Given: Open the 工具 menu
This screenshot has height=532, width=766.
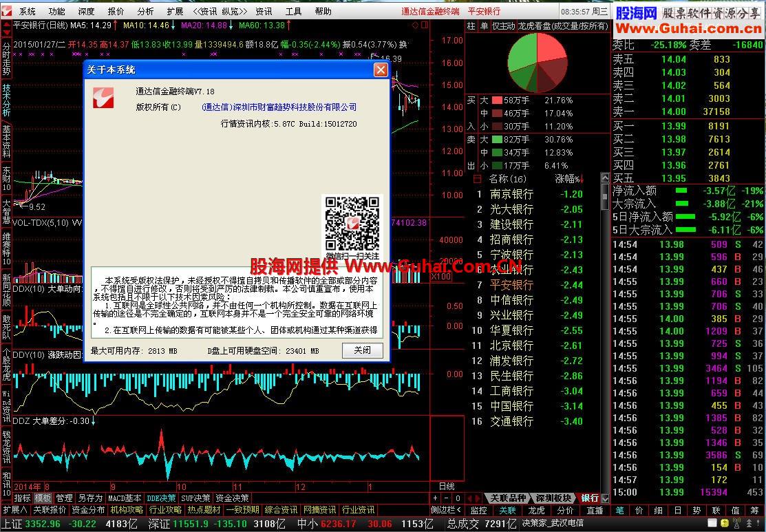Looking at the screenshot, I should point(293,12).
